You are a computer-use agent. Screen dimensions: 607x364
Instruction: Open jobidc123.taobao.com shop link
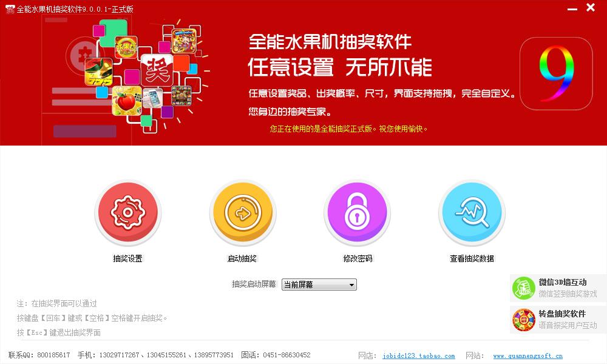[418, 356]
